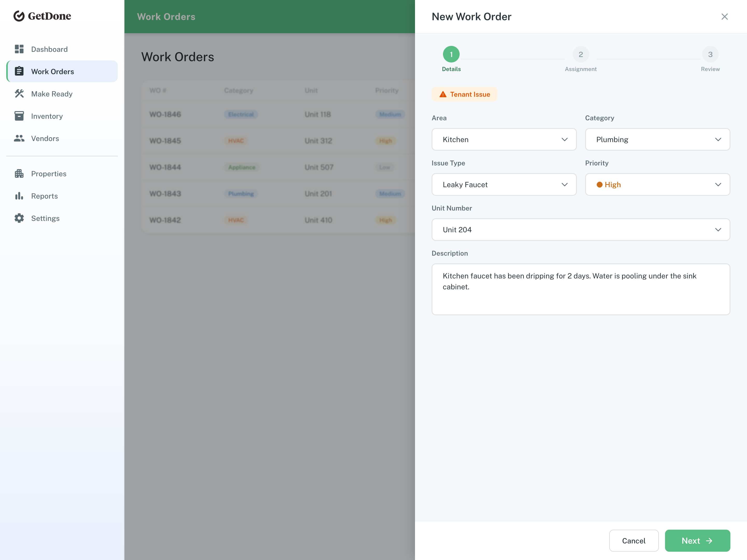Click the Next button

tap(697, 540)
